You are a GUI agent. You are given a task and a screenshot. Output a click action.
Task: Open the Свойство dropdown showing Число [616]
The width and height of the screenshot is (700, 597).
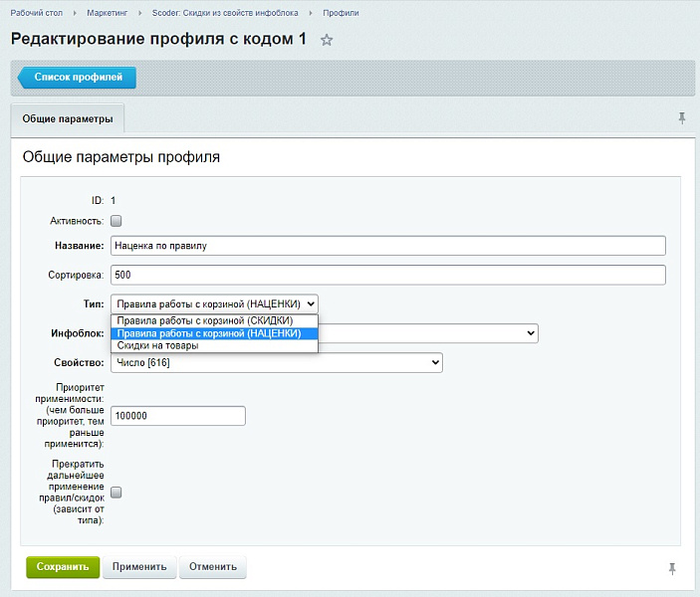coord(276,363)
